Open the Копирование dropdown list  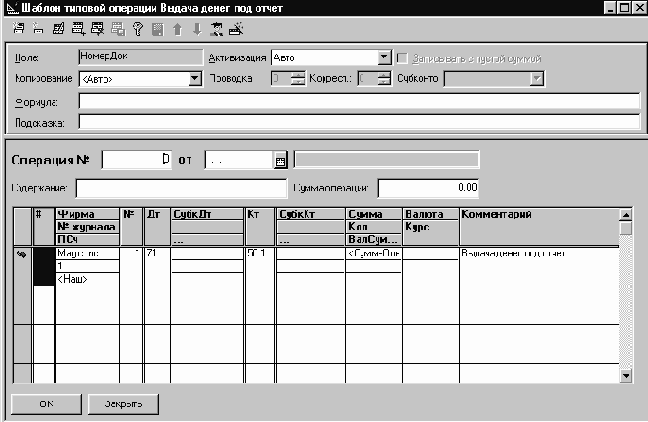[195, 78]
